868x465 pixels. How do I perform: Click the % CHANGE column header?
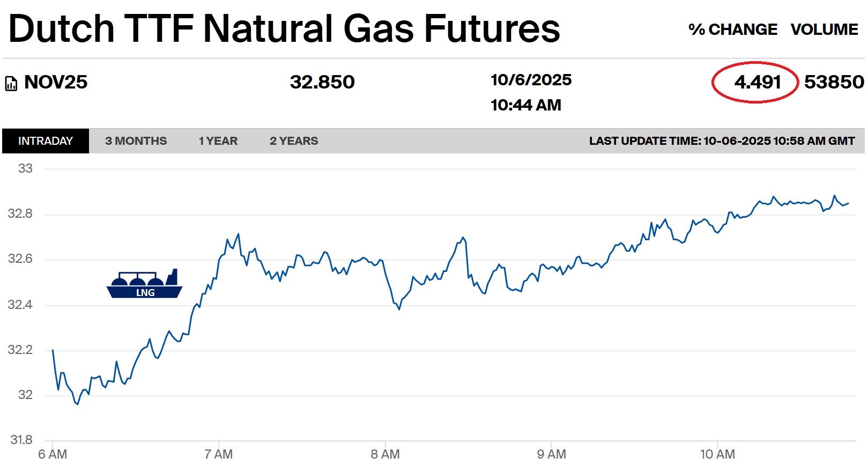732,29
